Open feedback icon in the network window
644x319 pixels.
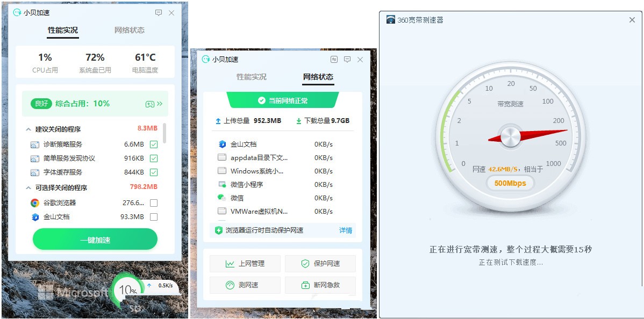tap(347, 60)
